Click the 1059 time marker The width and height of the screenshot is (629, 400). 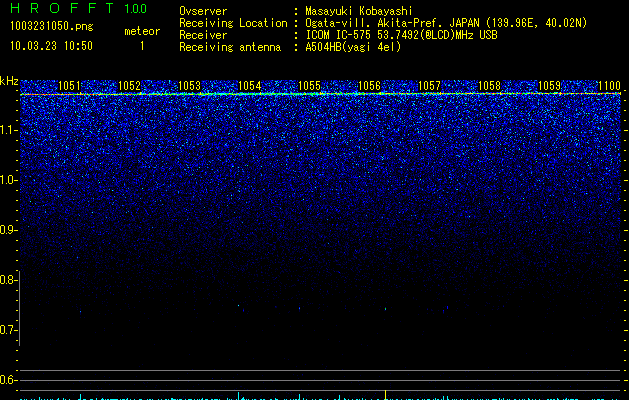pos(549,86)
